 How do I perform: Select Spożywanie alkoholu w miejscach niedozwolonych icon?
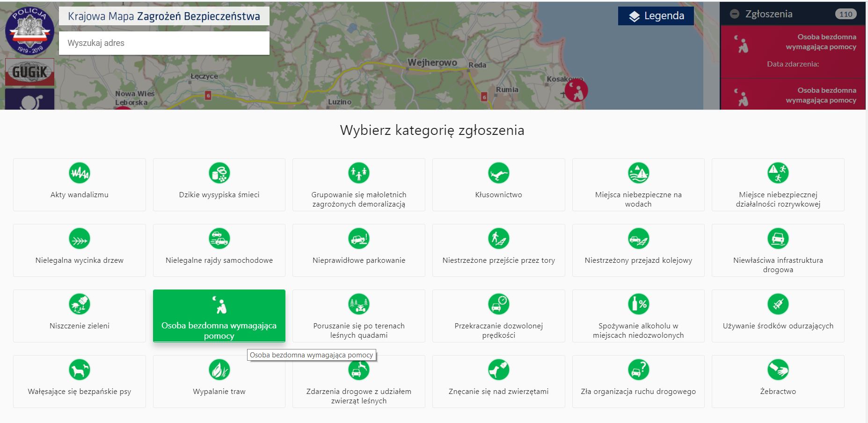[638, 304]
